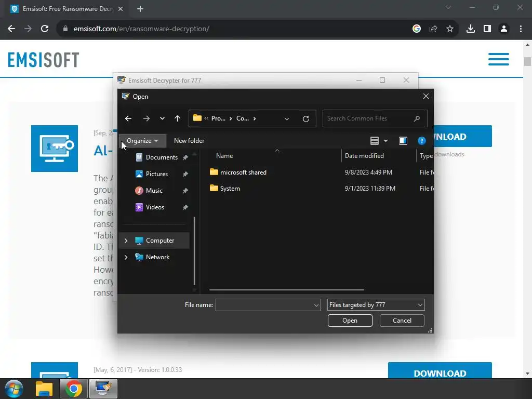Image resolution: width=532 pixels, height=399 pixels.
Task: Click the search magnifier icon
Action: click(x=417, y=118)
